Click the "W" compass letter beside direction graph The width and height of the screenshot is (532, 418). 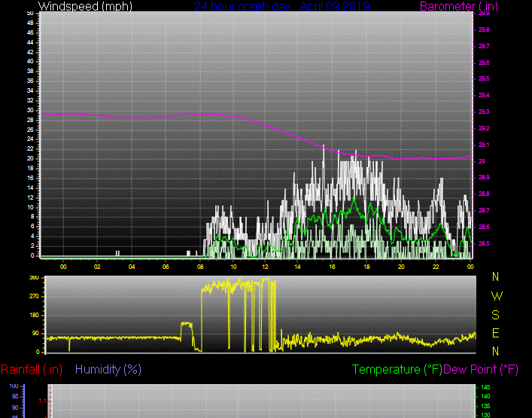pos(497,296)
